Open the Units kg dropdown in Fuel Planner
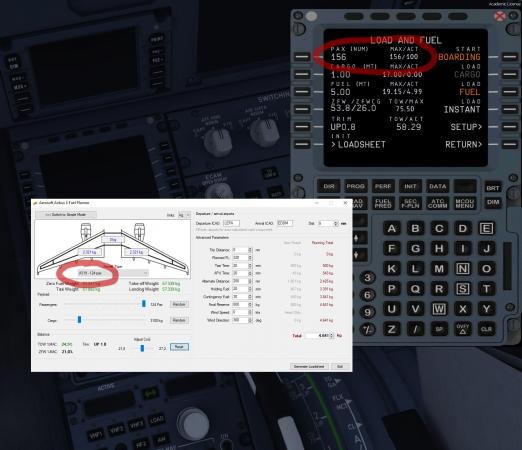The image size is (522, 450). [x=184, y=215]
